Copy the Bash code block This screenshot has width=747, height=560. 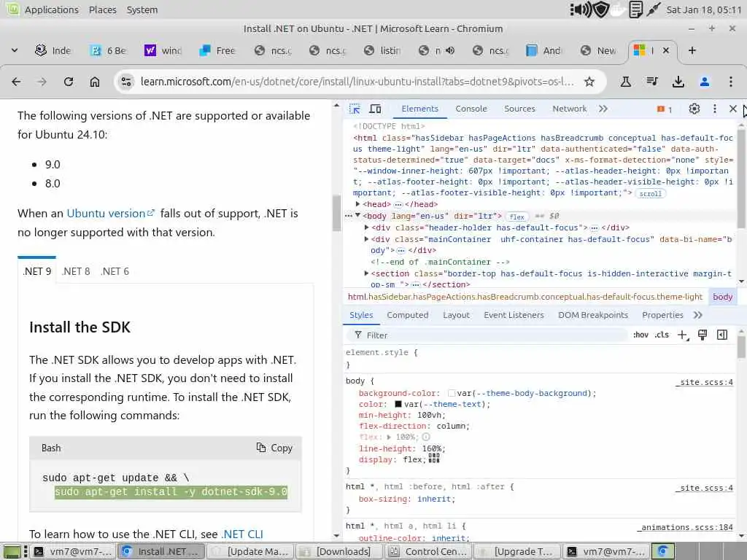click(274, 448)
